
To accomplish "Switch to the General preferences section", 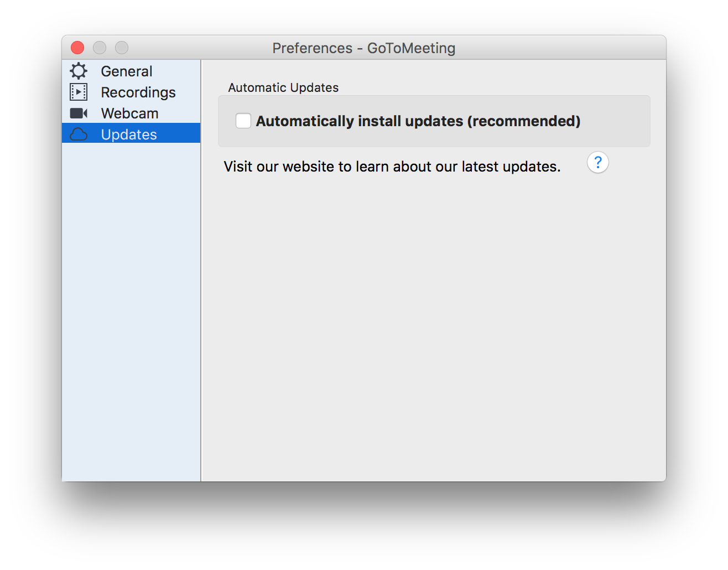I will pos(131,71).
